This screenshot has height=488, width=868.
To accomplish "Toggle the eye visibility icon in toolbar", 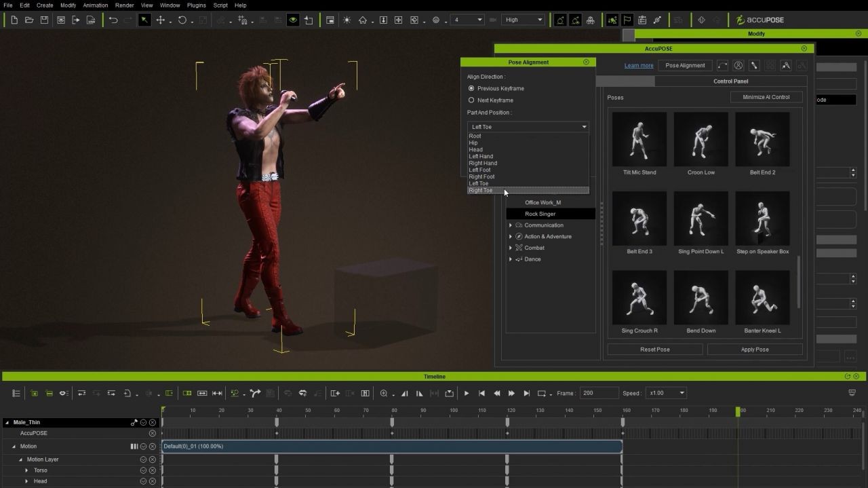I will (x=293, y=20).
